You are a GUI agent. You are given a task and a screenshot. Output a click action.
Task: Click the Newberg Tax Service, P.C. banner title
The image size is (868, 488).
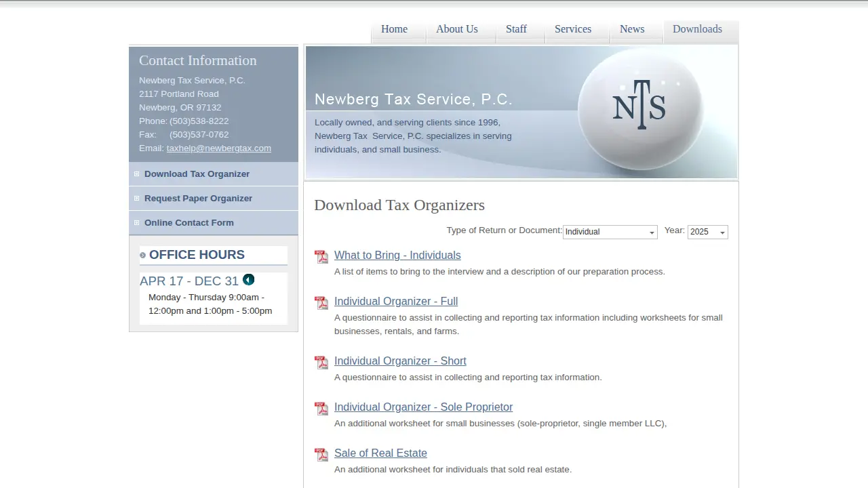[414, 100]
